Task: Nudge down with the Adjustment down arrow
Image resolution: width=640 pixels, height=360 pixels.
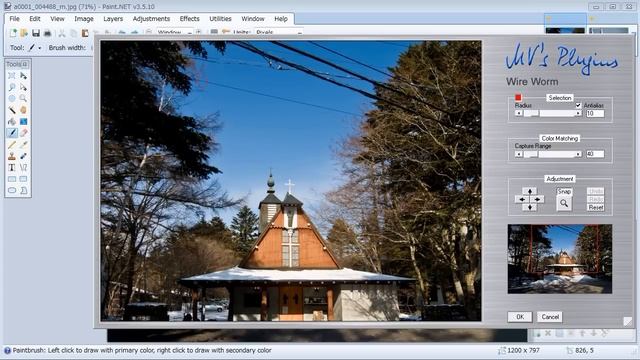Action: [x=530, y=207]
